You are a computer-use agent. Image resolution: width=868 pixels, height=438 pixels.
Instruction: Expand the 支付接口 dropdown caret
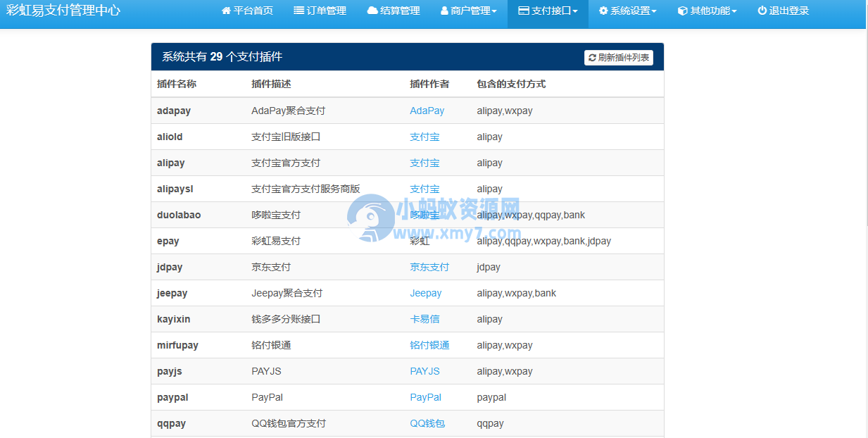pos(575,12)
